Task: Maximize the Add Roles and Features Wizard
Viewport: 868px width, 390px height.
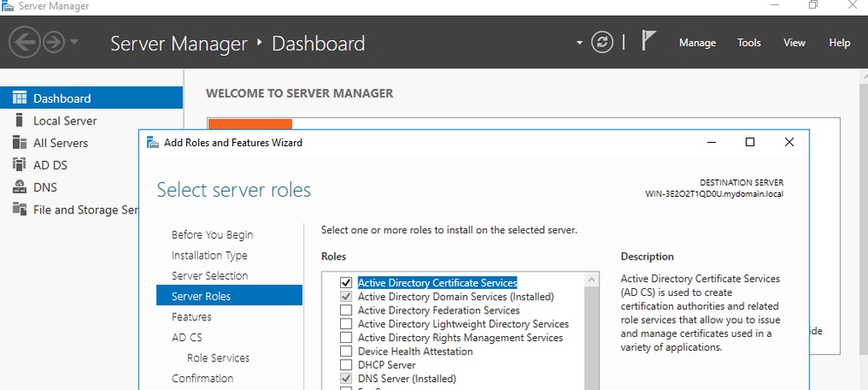Action: point(750,143)
